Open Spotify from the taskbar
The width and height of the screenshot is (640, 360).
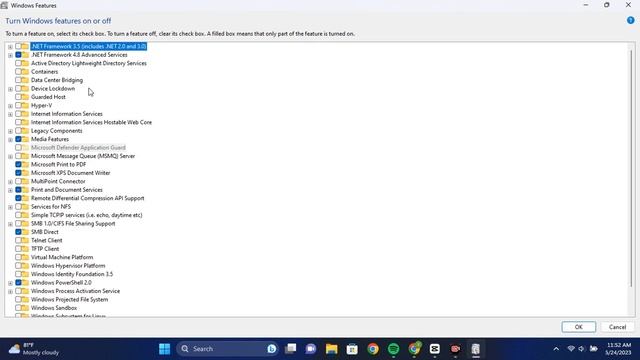click(393, 349)
